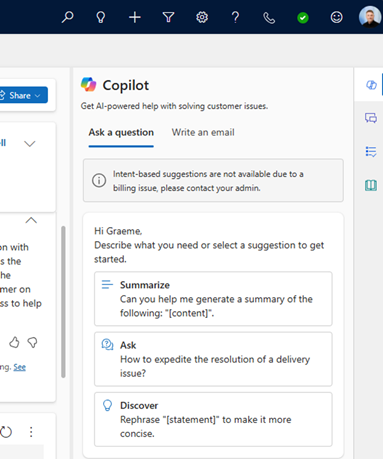
Task: Open user profile avatar
Action: pos(370,17)
